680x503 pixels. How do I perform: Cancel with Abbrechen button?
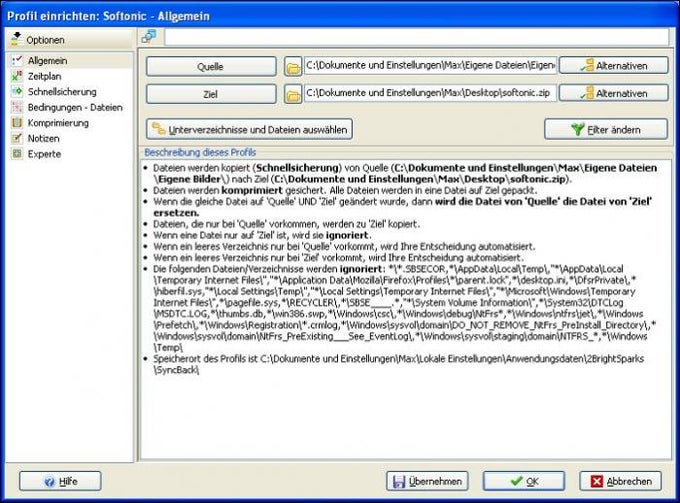[621, 481]
